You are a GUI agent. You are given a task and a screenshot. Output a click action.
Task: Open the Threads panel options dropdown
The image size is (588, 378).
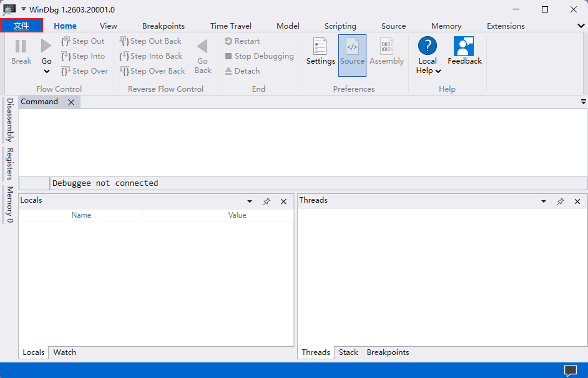click(544, 201)
